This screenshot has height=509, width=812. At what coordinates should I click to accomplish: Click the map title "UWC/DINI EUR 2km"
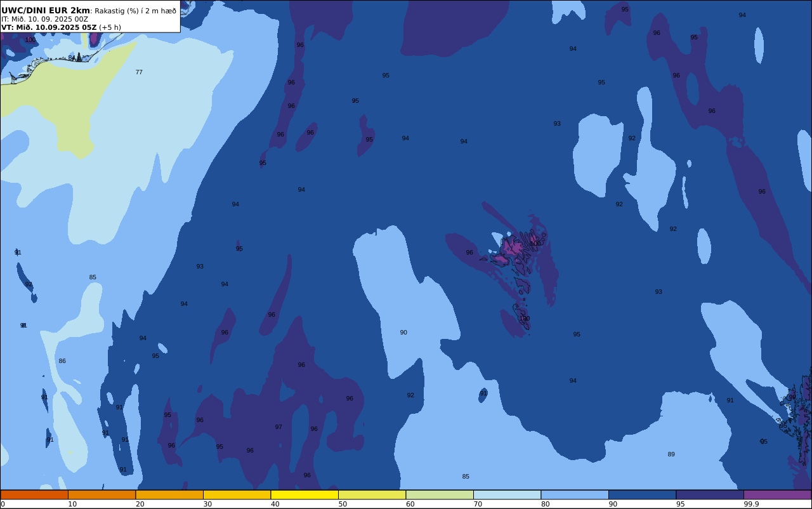point(46,11)
